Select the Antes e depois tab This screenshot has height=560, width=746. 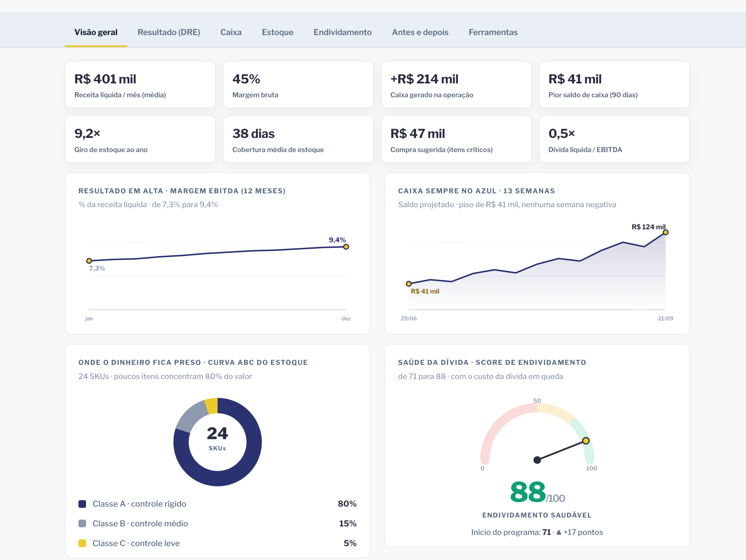[x=420, y=32]
